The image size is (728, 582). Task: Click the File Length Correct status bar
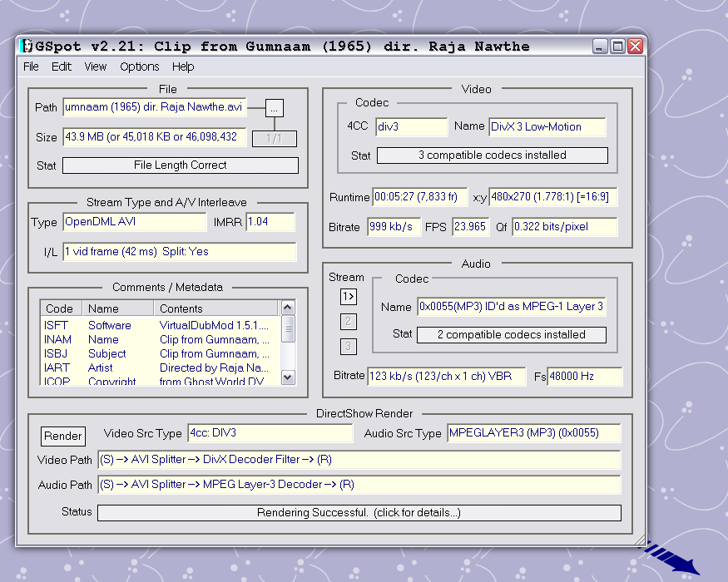tap(181, 165)
